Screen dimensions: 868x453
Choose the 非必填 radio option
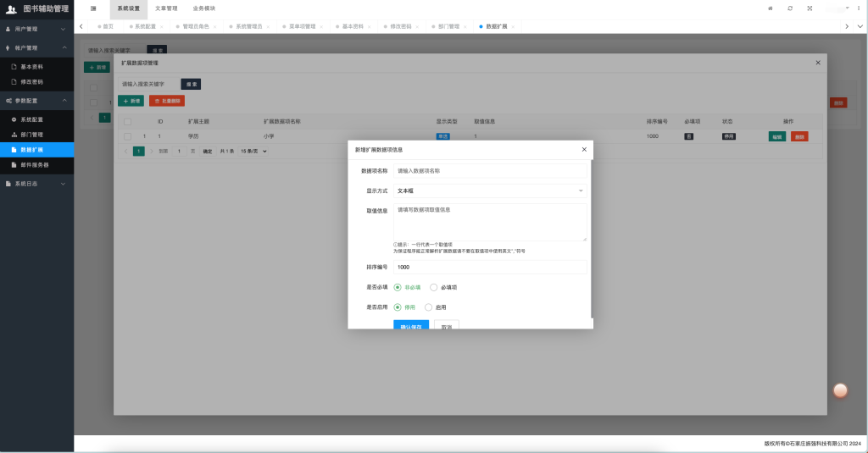pyautogui.click(x=398, y=287)
